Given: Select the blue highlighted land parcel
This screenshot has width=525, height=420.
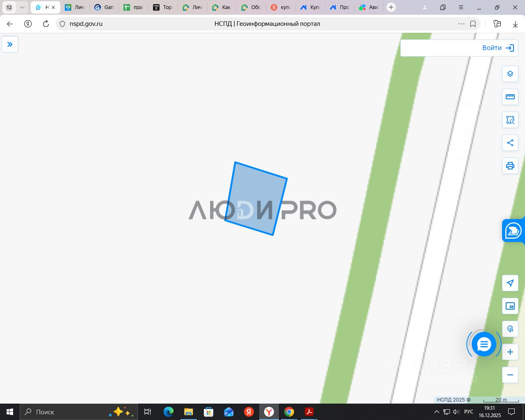Looking at the screenshot, I should point(256,199).
